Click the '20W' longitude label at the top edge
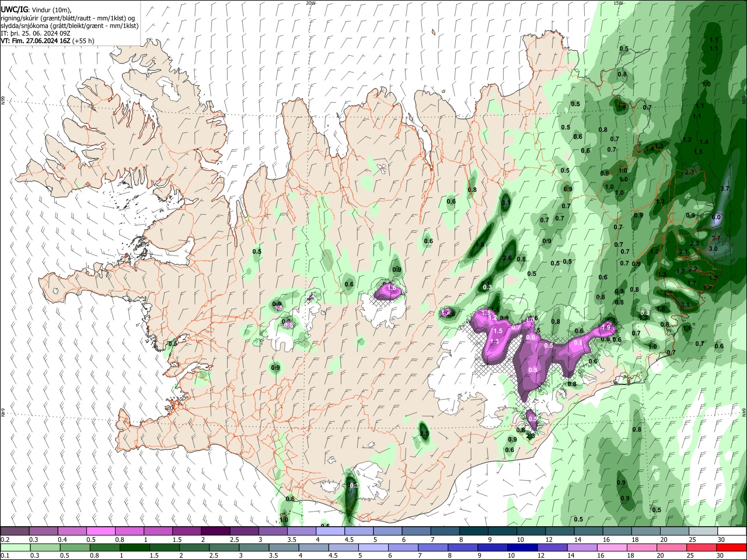Screen dimensions: 747x560 [x=310, y=2]
